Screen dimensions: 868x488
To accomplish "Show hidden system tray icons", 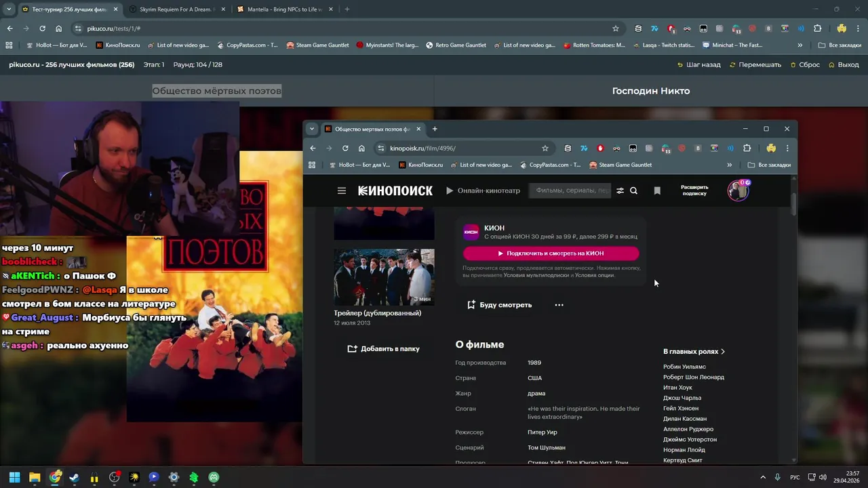I will point(763,477).
